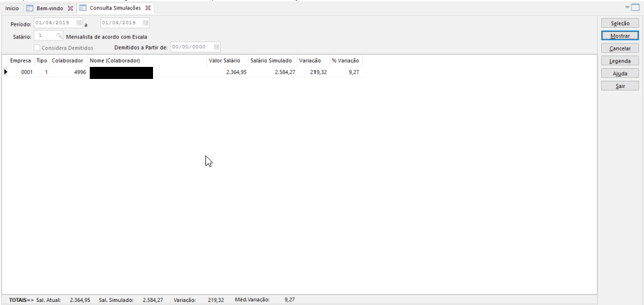Open calendar picker for Período start date
644x305 pixels.
pos(79,24)
